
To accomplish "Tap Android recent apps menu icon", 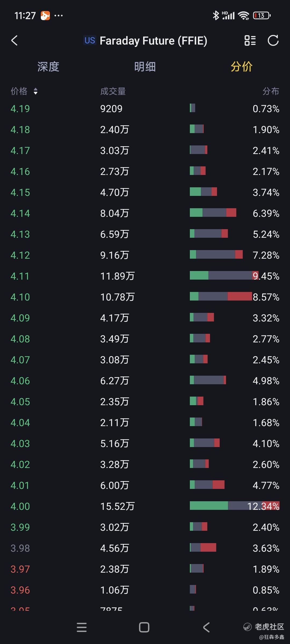I will 82,627.
